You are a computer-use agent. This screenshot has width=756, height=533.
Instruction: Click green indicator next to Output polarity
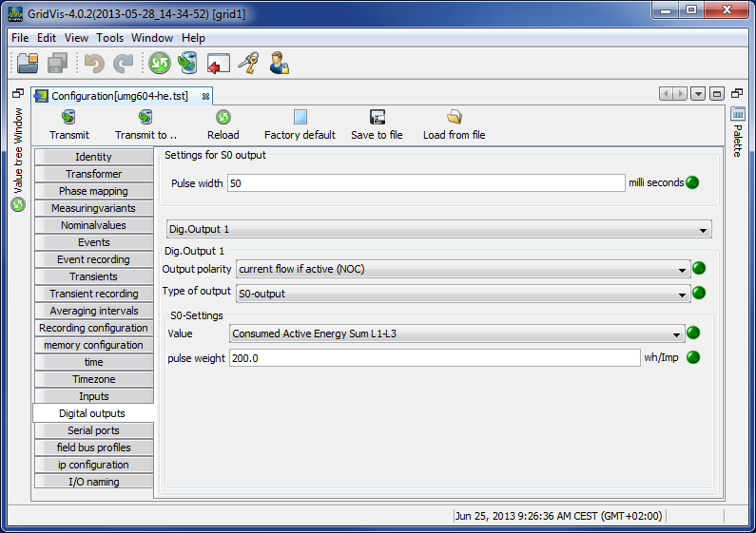[x=699, y=269]
